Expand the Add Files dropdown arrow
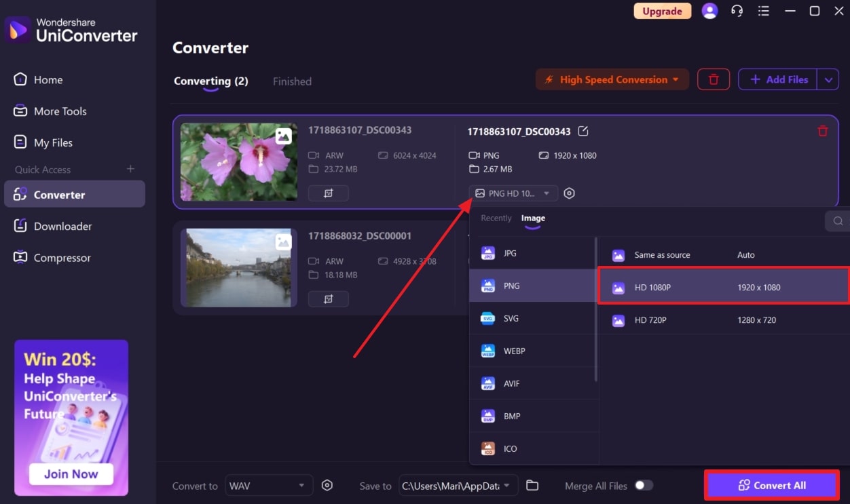 click(828, 79)
